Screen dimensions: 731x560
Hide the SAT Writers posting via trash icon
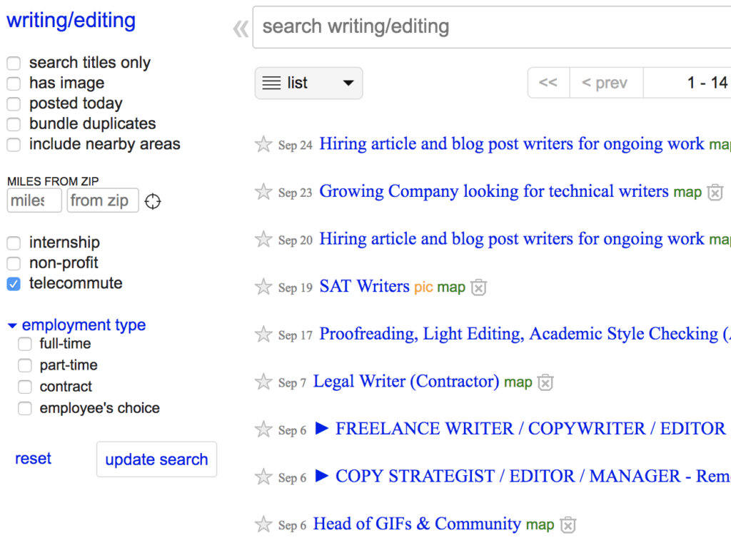click(479, 287)
